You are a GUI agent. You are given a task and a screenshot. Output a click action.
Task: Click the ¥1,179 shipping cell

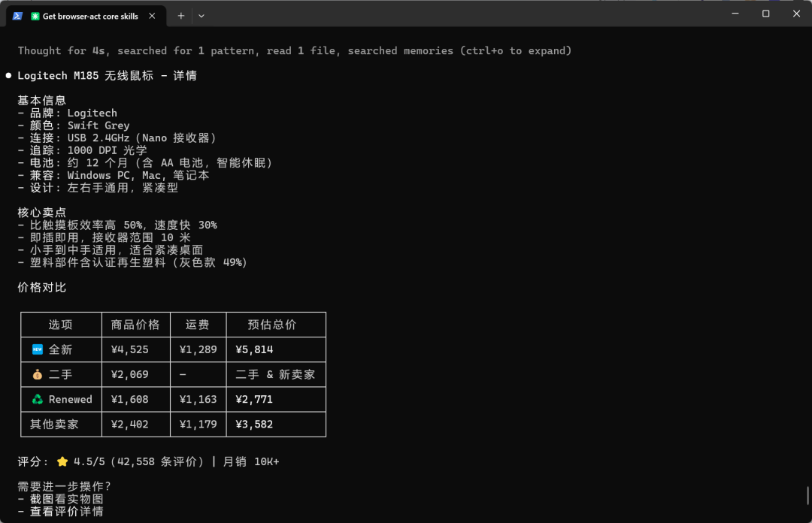coord(198,424)
